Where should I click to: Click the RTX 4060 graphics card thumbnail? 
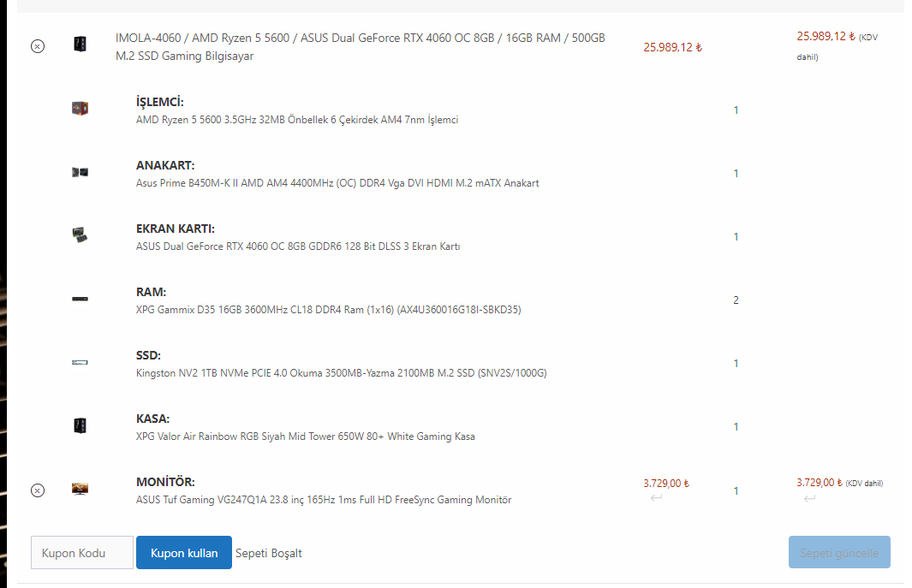coord(80,235)
